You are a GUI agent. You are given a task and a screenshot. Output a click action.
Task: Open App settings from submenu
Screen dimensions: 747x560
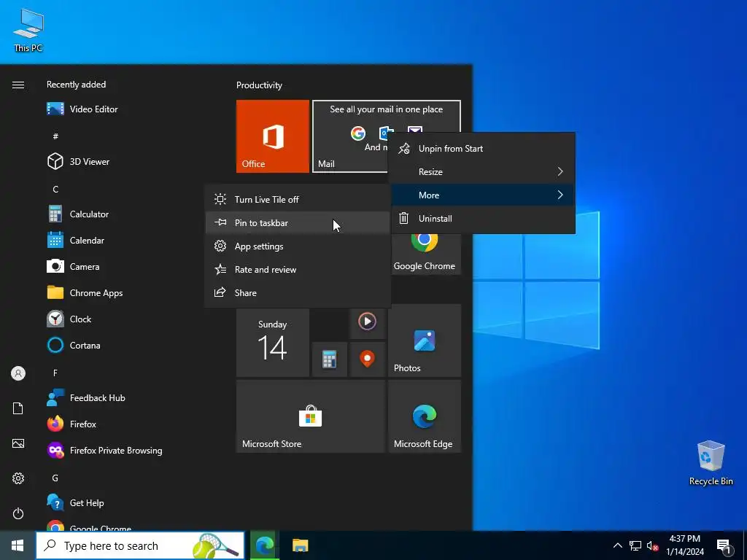pyautogui.click(x=298, y=246)
